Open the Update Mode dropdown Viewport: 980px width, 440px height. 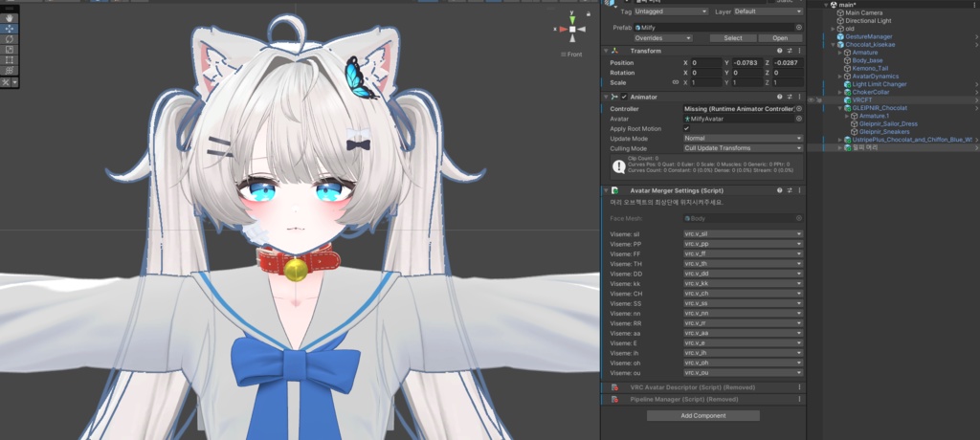click(743, 138)
